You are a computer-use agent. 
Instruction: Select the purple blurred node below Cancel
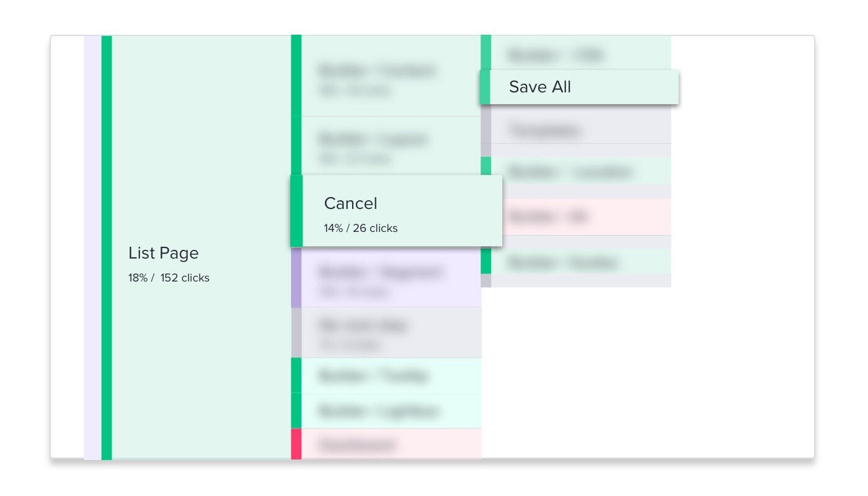pyautogui.click(x=386, y=277)
